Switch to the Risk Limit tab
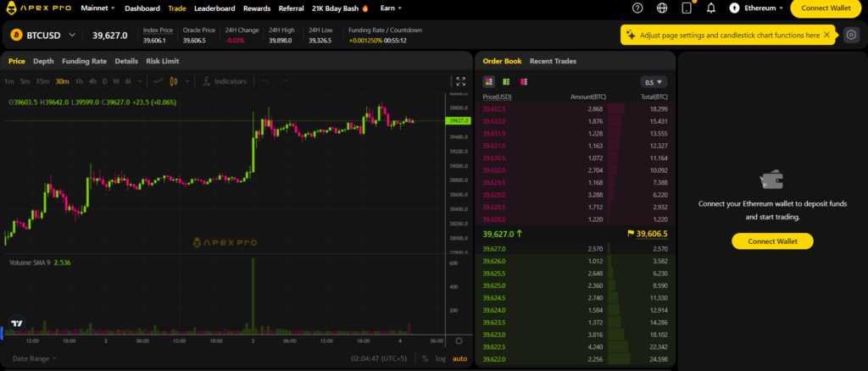 pos(162,61)
